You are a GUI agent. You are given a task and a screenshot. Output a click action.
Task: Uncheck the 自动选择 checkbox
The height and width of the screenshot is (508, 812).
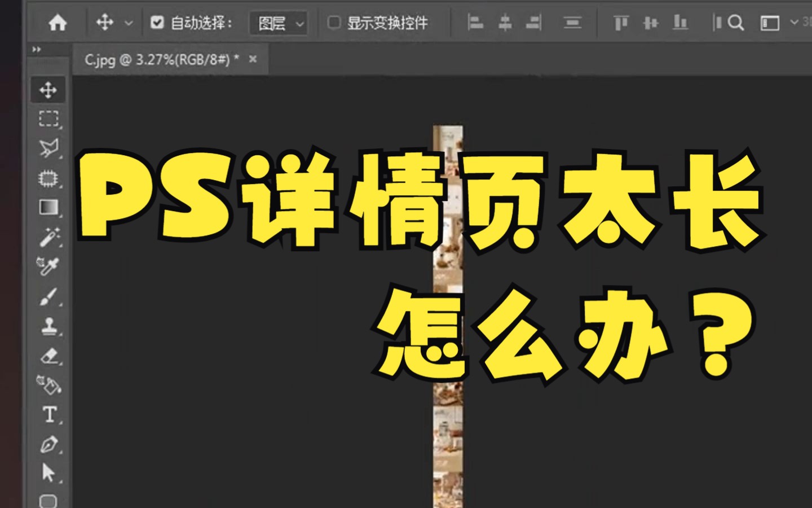point(157,23)
